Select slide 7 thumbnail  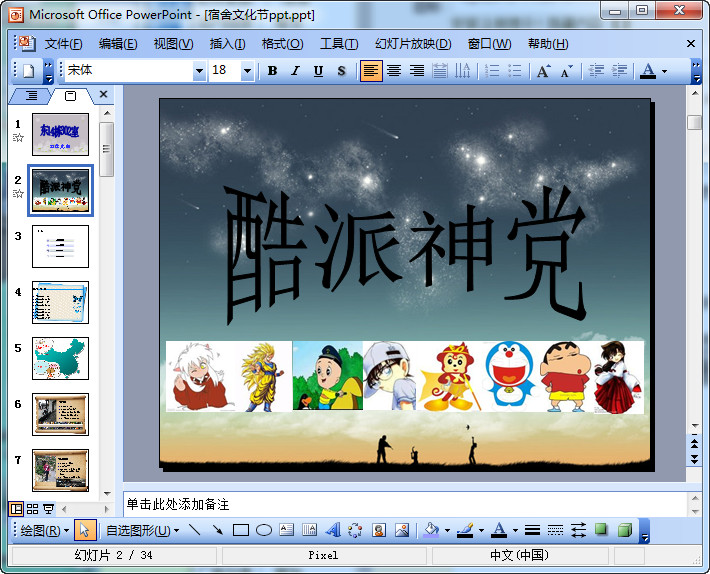pyautogui.click(x=60, y=470)
